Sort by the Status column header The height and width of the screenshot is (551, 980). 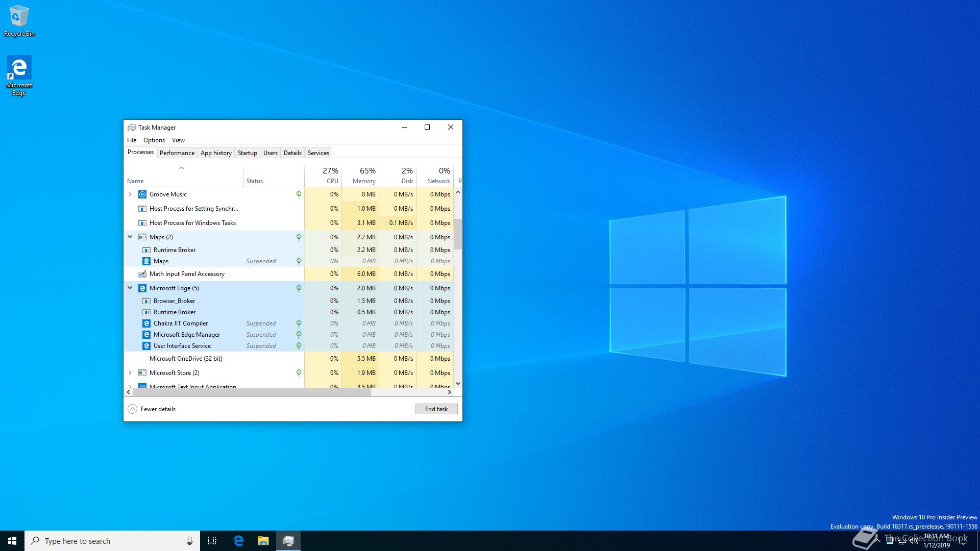274,176
